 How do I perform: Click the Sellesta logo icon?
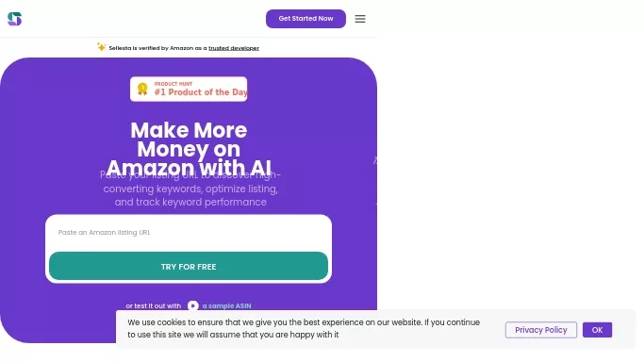coord(14,19)
